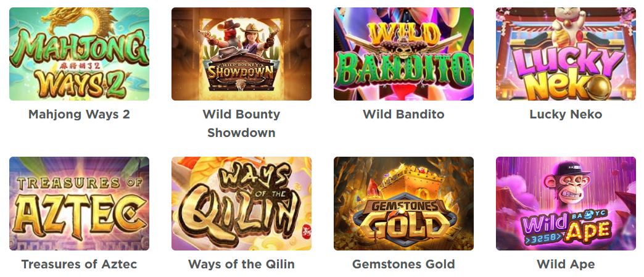Viewport: 644px width, 277px height.
Task: Launch the Wild Ape game thumbnail
Action: tap(566, 204)
